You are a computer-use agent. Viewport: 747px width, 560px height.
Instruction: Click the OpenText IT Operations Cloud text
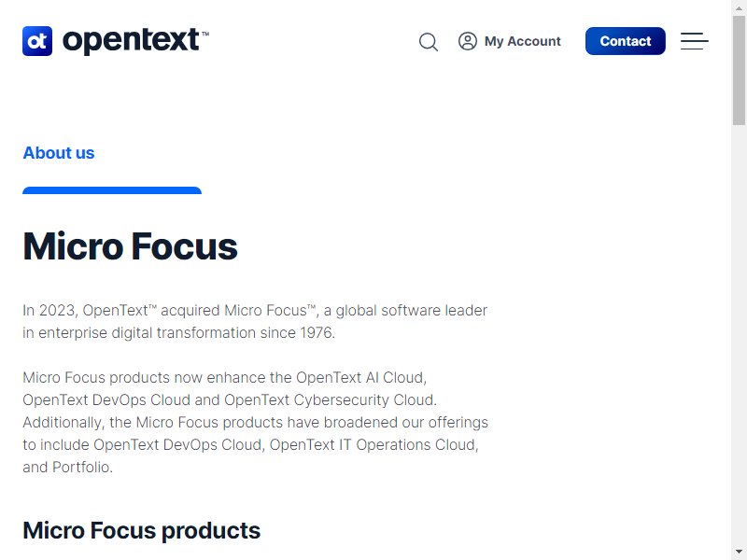[x=373, y=445]
